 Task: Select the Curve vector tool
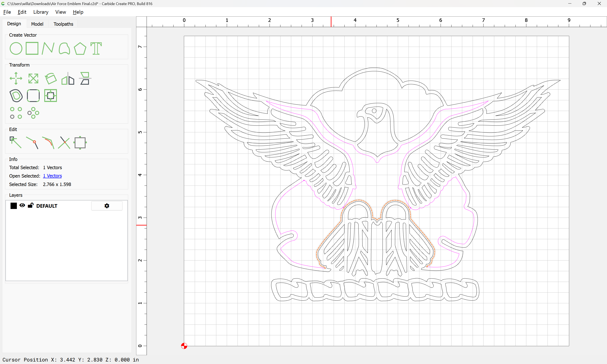pos(64,48)
